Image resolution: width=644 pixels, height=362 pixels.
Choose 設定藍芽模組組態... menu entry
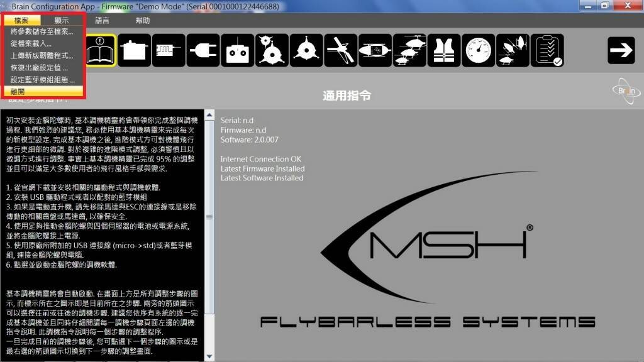tap(43, 80)
